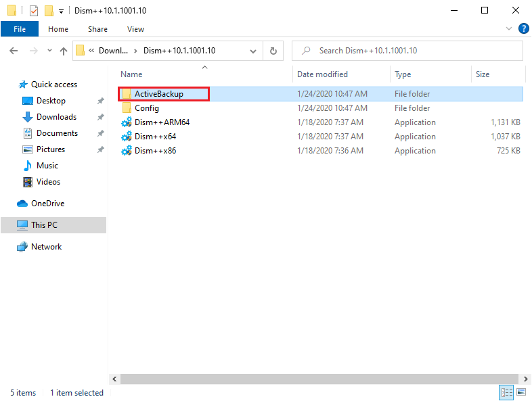The width and height of the screenshot is (532, 401).
Task: Click the Forward arrow button
Action: tap(34, 51)
